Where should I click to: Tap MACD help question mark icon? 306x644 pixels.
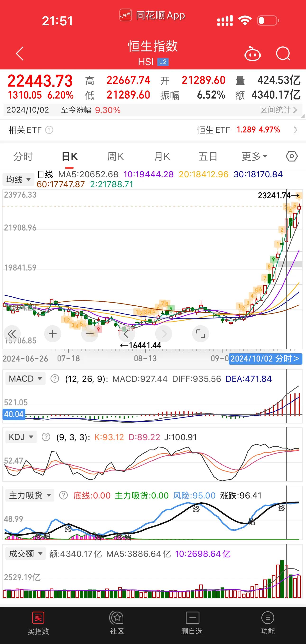coord(55,379)
